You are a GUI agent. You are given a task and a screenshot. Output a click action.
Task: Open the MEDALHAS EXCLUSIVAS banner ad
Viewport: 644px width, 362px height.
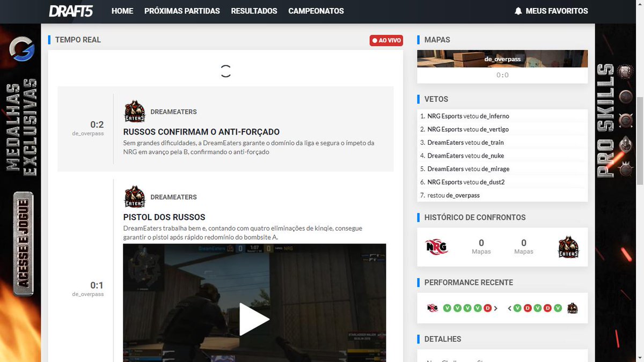point(22,127)
